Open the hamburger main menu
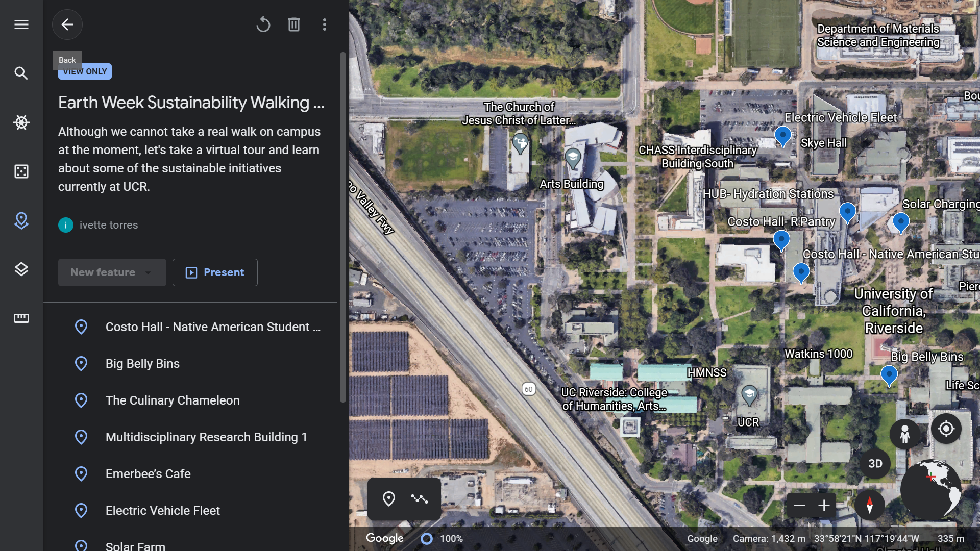This screenshot has height=551, width=980. click(21, 24)
